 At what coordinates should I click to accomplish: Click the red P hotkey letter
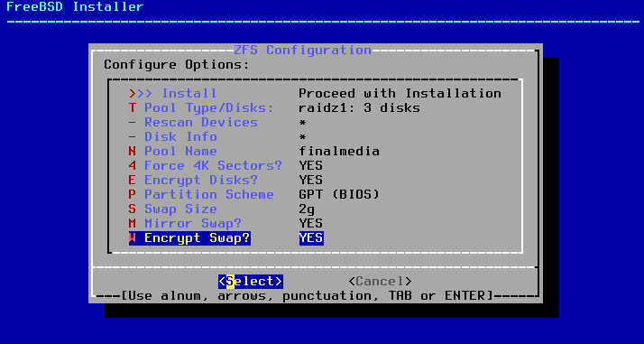click(x=133, y=194)
